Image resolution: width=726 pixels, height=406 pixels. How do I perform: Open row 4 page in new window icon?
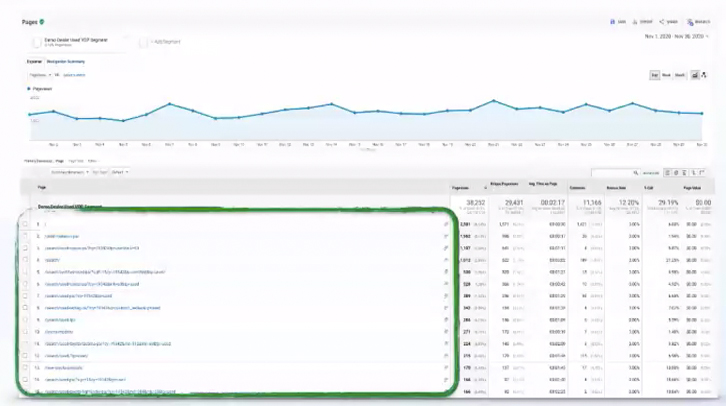pos(446,260)
